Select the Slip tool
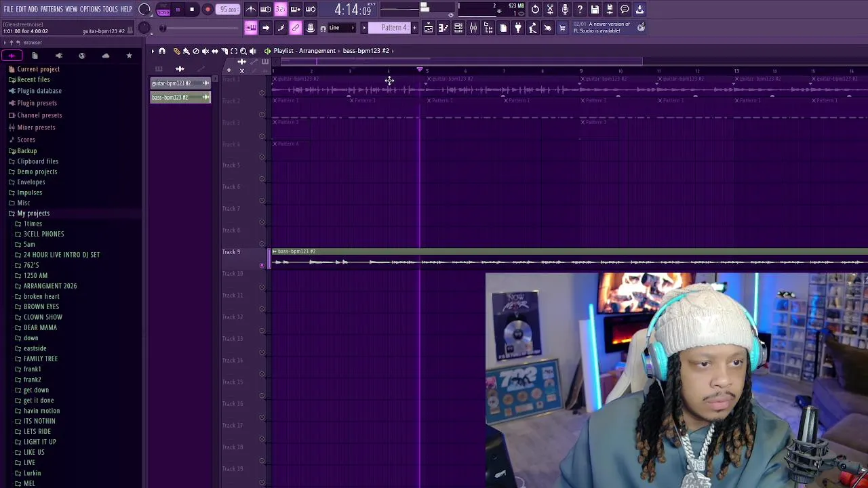 coord(215,51)
